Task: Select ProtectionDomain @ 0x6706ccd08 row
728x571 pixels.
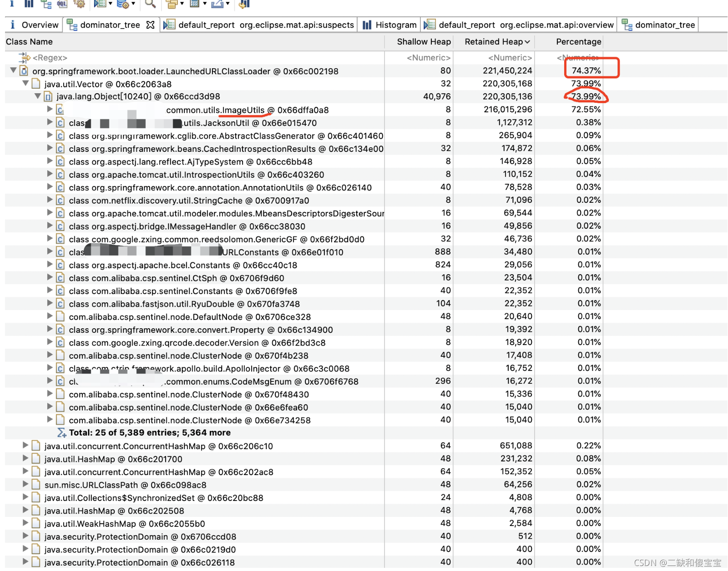Action: tap(303, 536)
